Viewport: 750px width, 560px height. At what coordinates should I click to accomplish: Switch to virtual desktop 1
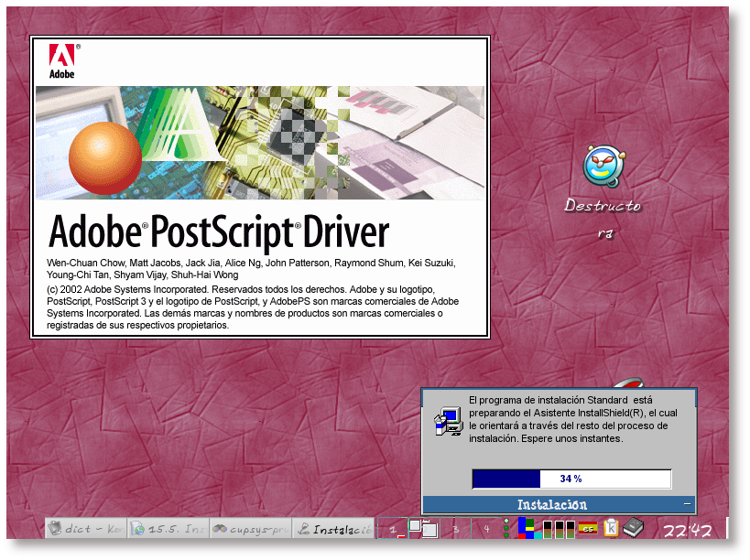pyautogui.click(x=393, y=529)
